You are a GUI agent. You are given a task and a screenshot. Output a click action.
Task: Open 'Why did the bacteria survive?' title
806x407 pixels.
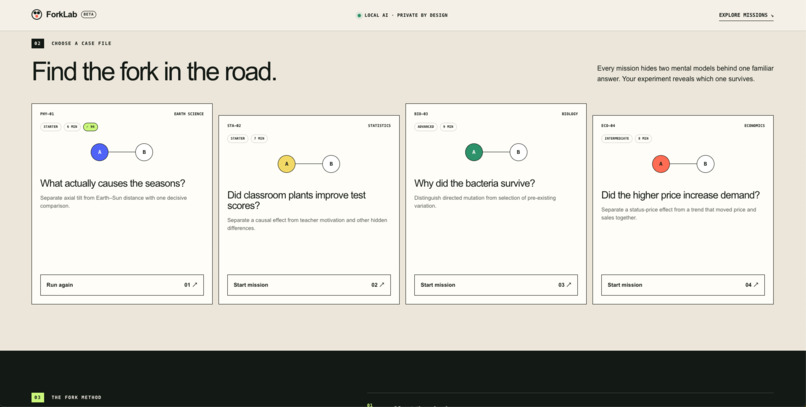point(474,183)
